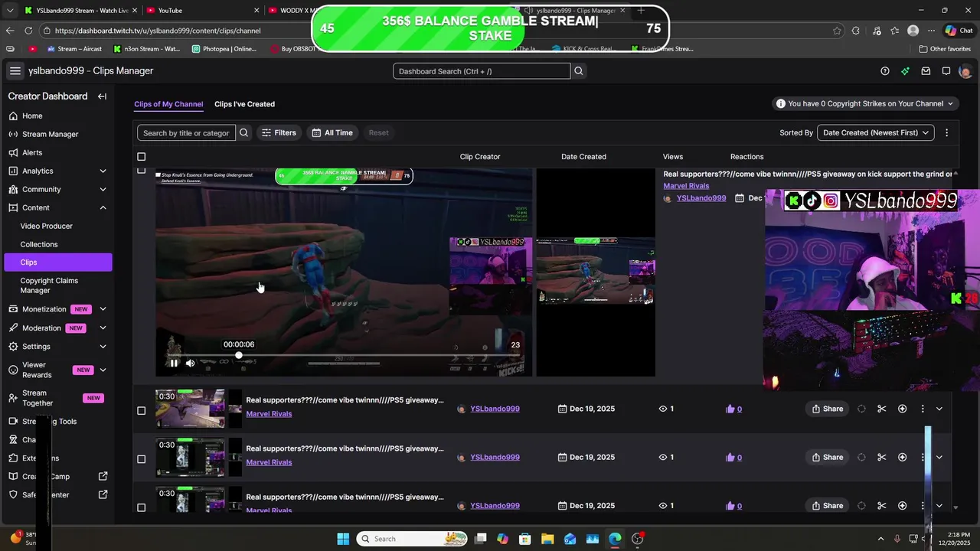The width and height of the screenshot is (980, 551).
Task: Click the browser refresh button
Action: 28,31
